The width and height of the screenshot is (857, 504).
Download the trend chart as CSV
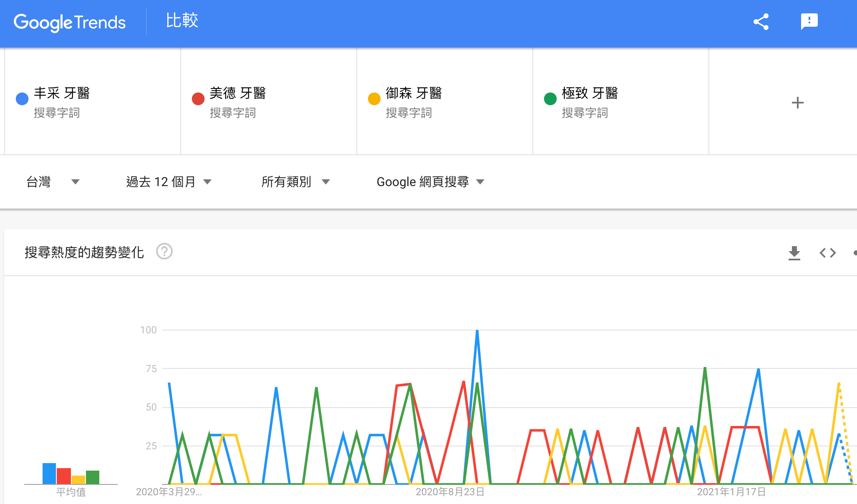pos(794,253)
